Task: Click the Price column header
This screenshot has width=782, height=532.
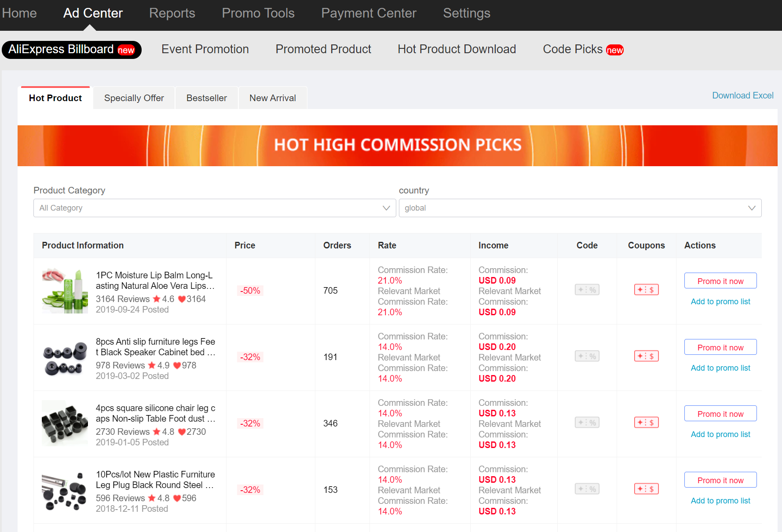Action: (x=245, y=245)
